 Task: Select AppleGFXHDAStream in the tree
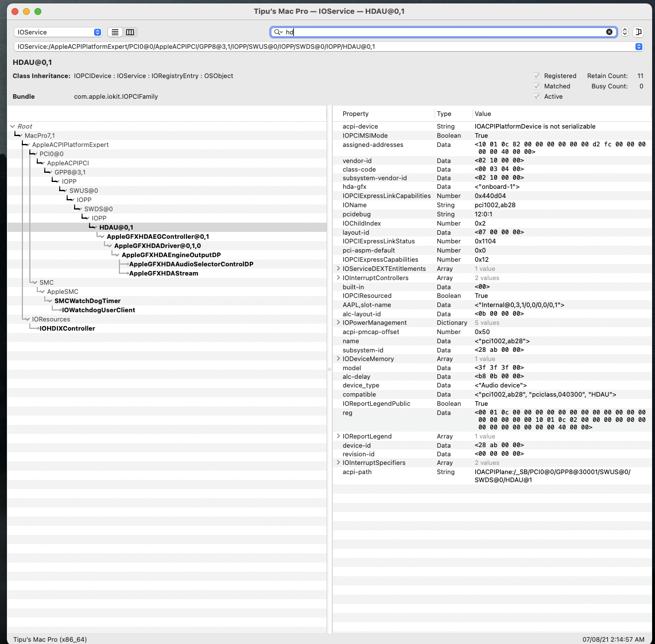pyautogui.click(x=164, y=273)
